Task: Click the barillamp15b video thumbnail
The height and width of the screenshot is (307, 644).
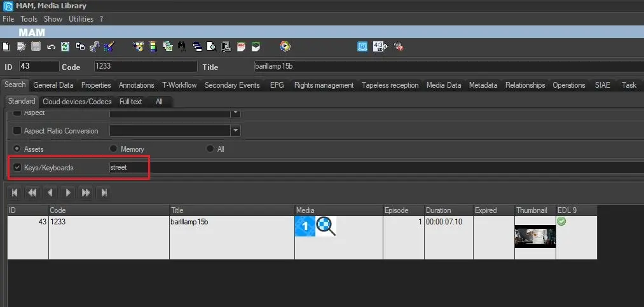Action: (535, 236)
